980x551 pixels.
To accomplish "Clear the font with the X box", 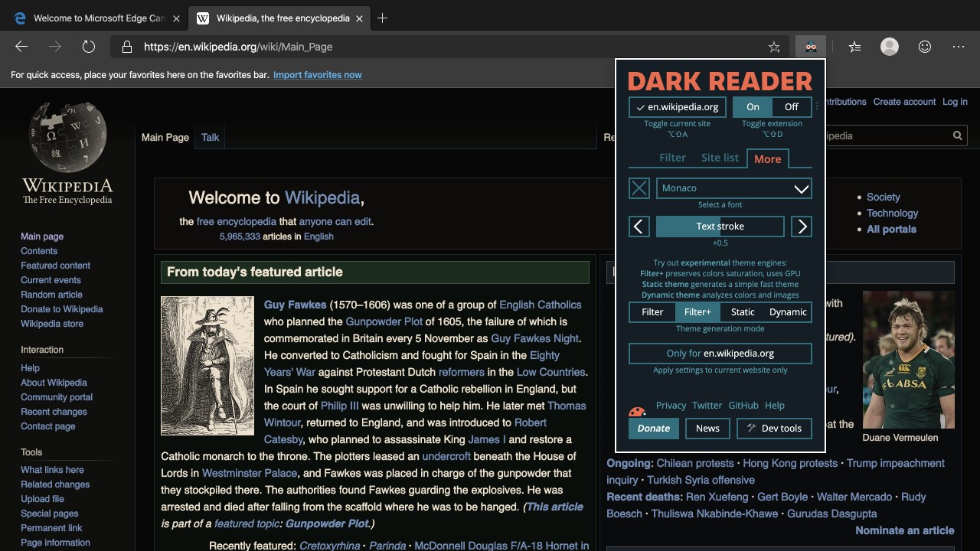I will (639, 188).
